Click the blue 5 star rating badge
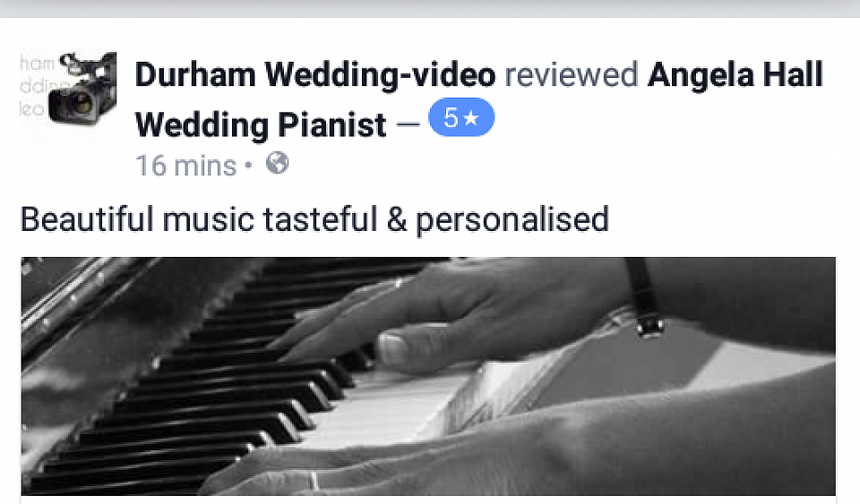The height and width of the screenshot is (504, 860). [x=461, y=117]
